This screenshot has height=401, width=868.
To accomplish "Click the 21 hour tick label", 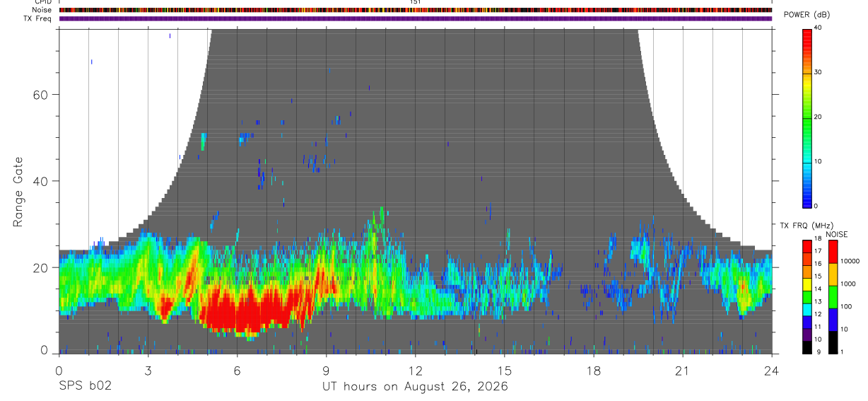I will (683, 370).
